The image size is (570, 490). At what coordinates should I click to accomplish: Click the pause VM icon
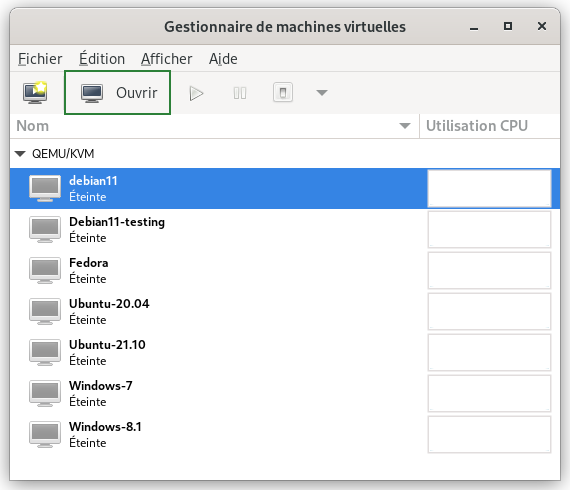(x=240, y=93)
